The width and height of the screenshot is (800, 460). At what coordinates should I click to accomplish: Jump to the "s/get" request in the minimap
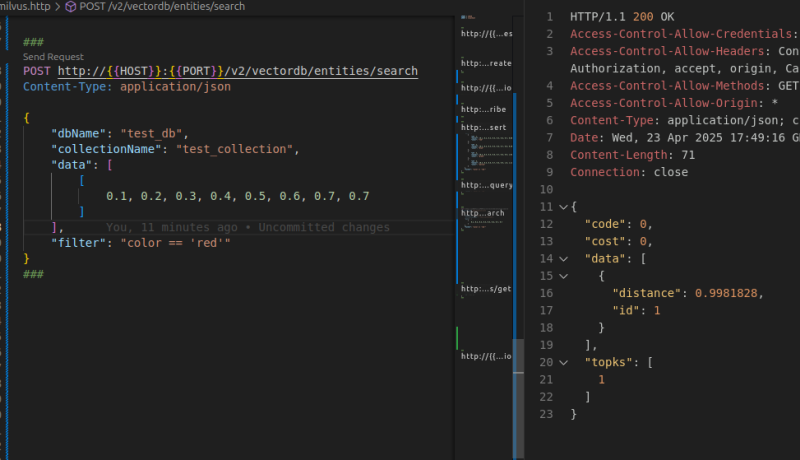pyautogui.click(x=488, y=289)
